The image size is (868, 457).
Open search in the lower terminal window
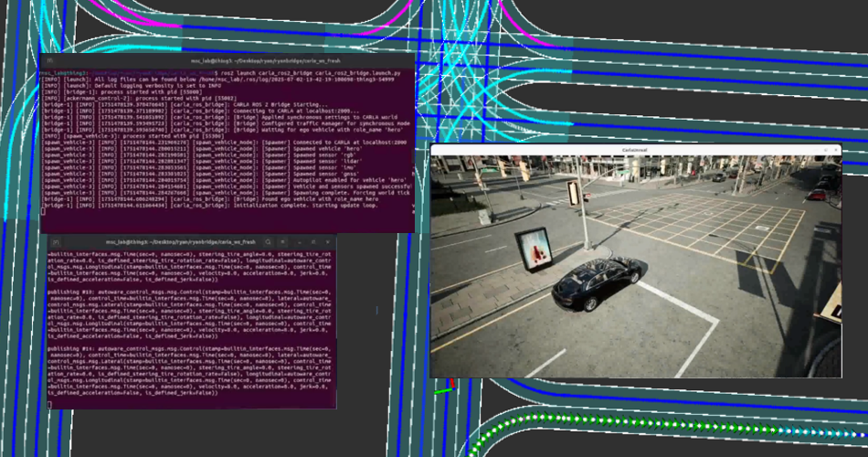(267, 241)
